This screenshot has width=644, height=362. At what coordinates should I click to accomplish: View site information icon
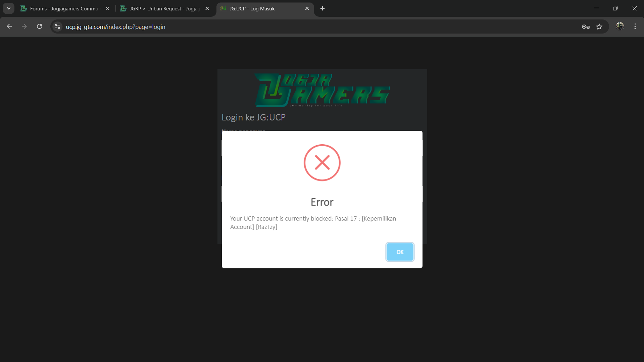[57, 27]
